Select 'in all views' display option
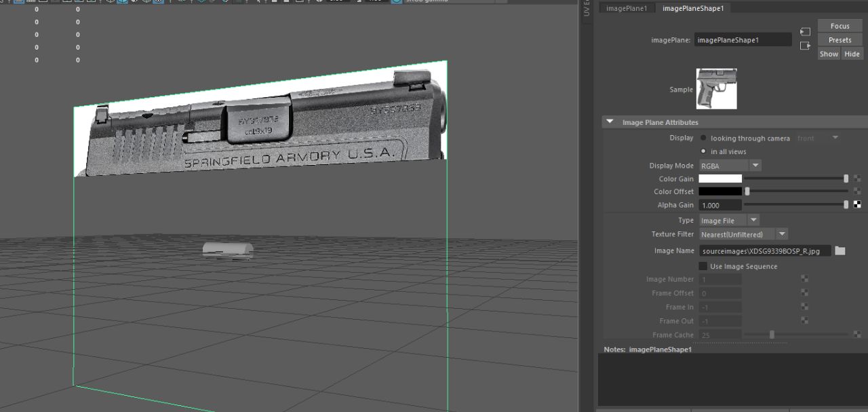 [703, 151]
